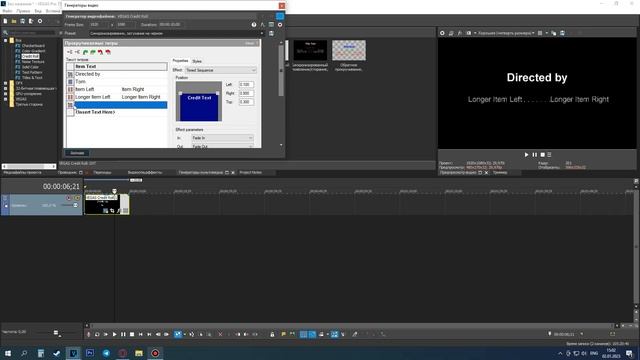640x360 pixels.
Task: Stop timeline playback in transport bar
Action: click(132, 334)
